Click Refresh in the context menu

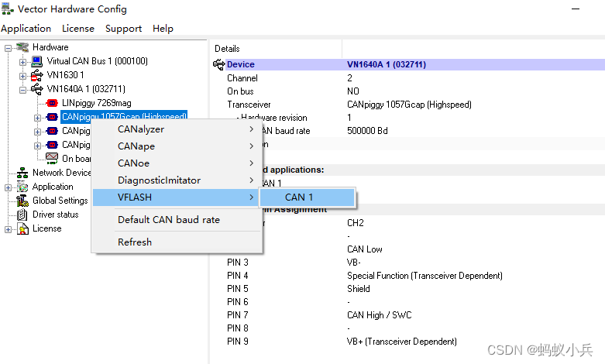click(135, 242)
